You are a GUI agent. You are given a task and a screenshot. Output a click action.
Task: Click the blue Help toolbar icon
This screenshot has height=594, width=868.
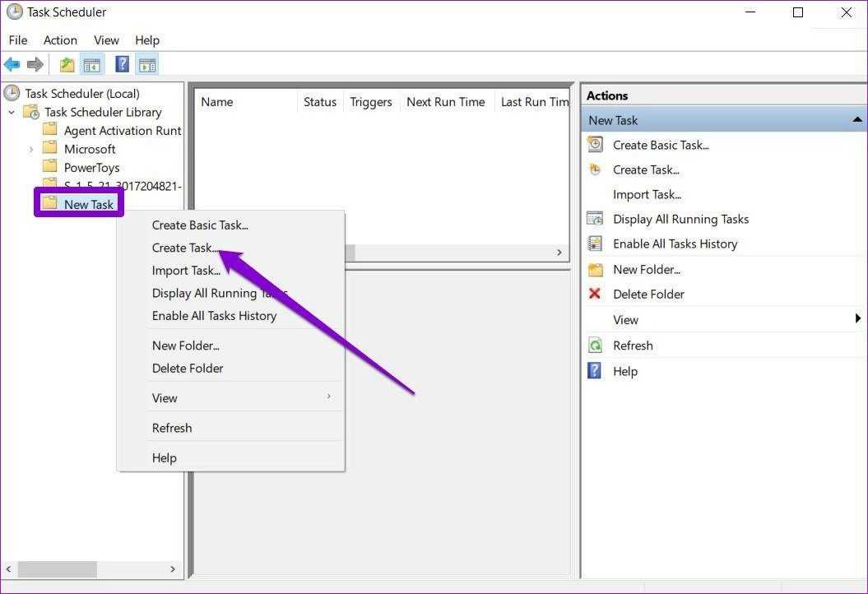122,64
